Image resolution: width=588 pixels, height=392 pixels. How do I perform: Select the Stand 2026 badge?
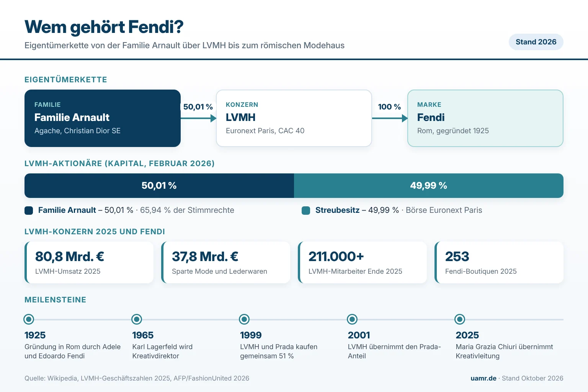pyautogui.click(x=536, y=42)
